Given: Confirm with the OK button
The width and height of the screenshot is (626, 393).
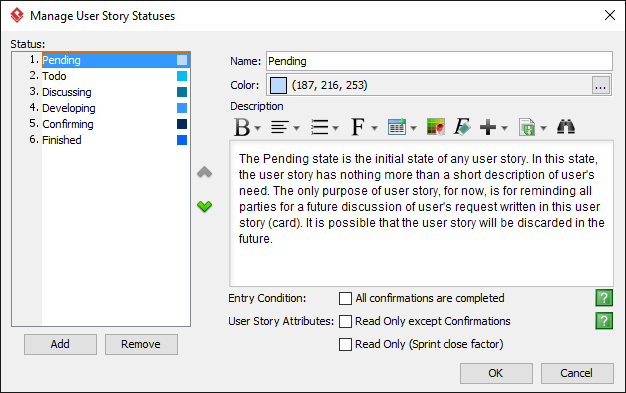Looking at the screenshot, I should click(x=496, y=373).
